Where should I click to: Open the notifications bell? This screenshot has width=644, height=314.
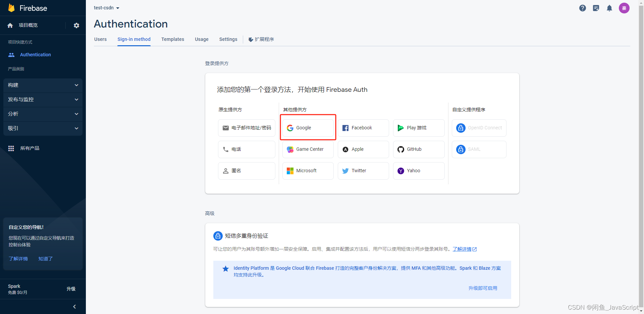point(609,8)
